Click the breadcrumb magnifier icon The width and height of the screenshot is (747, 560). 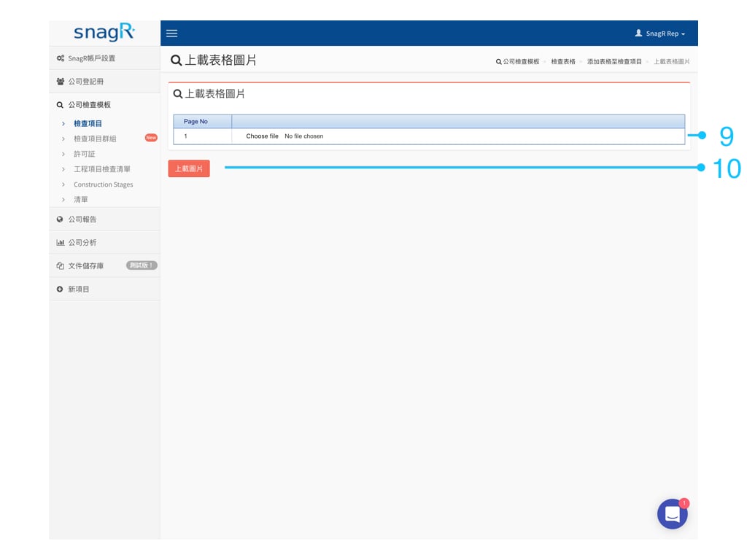(498, 61)
